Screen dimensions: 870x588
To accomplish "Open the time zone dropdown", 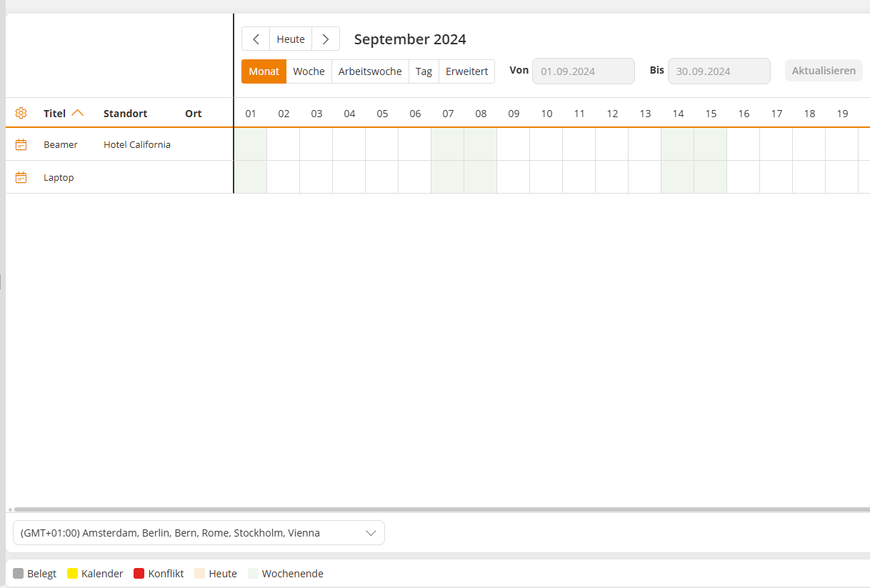I will coord(199,533).
